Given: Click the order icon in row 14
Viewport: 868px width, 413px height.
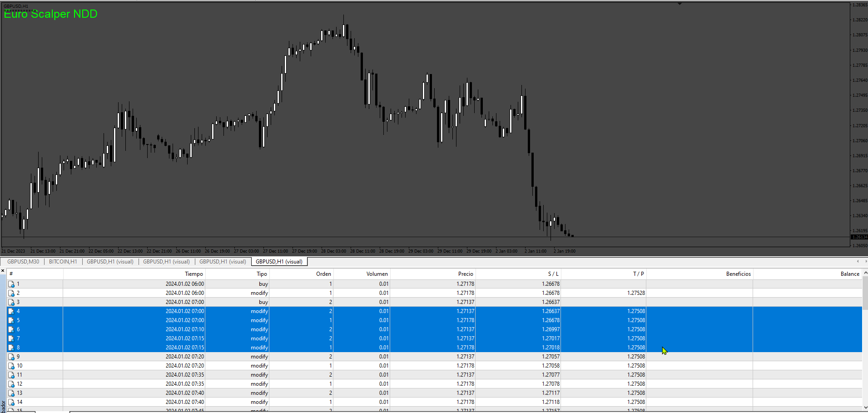Looking at the screenshot, I should coord(11,402).
